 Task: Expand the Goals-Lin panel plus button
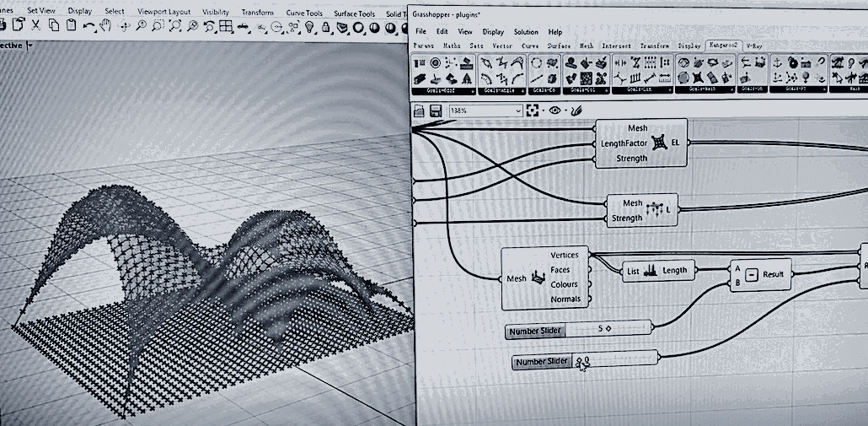[670, 91]
